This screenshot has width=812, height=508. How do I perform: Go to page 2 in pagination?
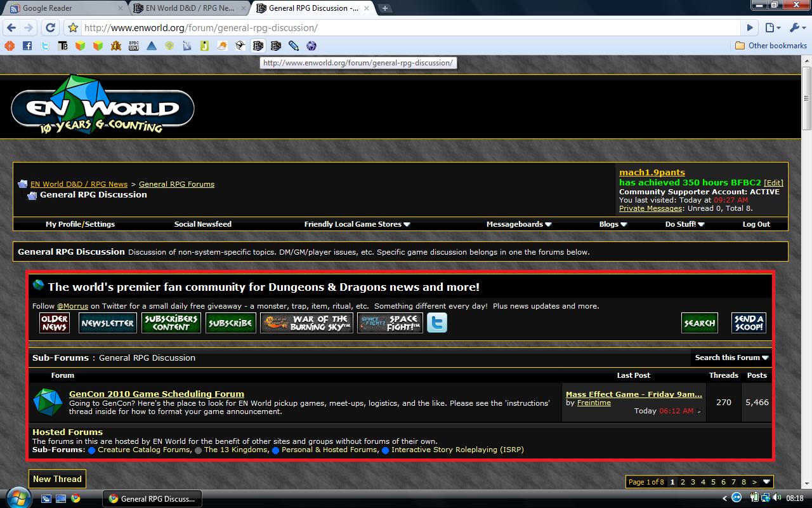683,482
